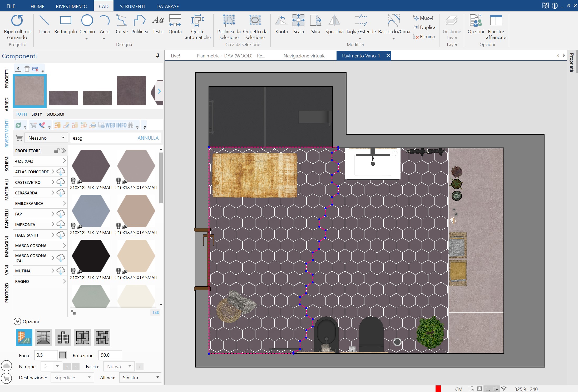Open the DATABASE ribbon tab
The image size is (578, 392).
click(167, 6)
